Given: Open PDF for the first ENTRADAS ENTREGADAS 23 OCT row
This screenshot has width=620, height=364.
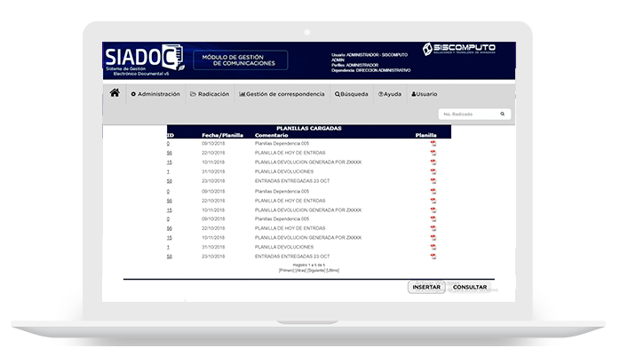Looking at the screenshot, I should point(433,181).
